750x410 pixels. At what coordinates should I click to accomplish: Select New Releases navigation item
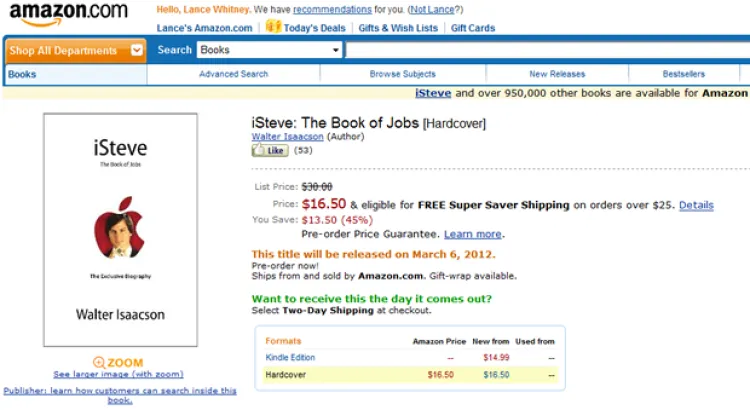coord(556,74)
